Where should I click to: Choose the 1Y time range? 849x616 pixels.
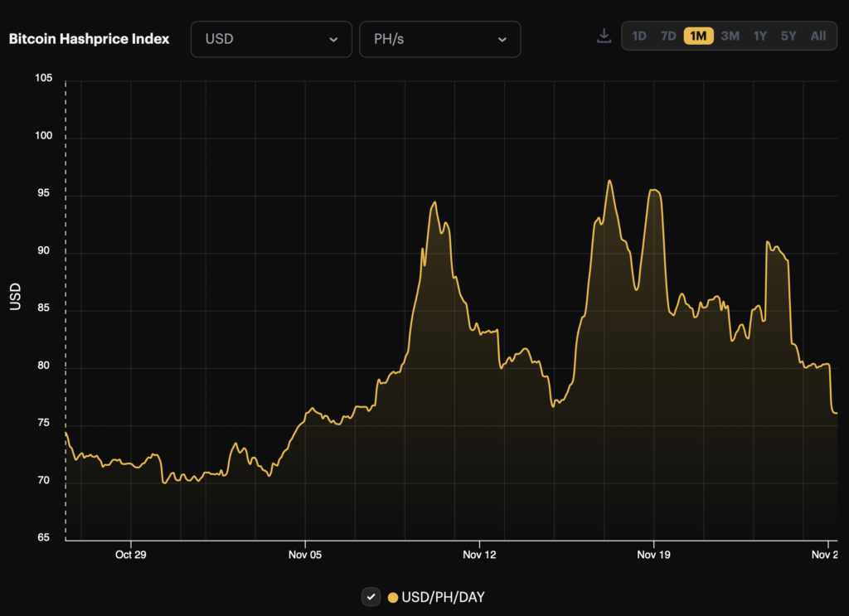pyautogui.click(x=759, y=36)
